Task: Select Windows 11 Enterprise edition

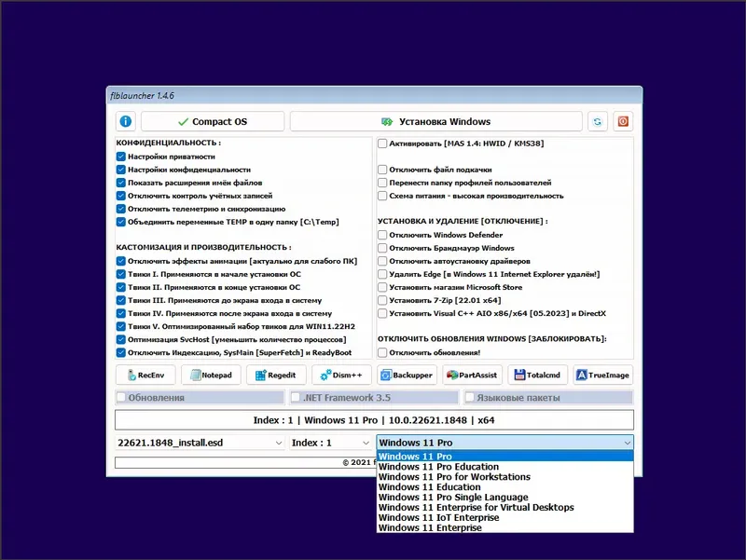Action: point(504,527)
